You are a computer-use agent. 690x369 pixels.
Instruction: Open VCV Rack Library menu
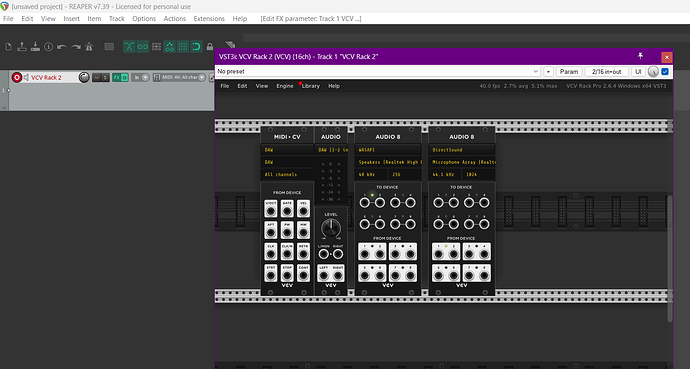point(311,86)
